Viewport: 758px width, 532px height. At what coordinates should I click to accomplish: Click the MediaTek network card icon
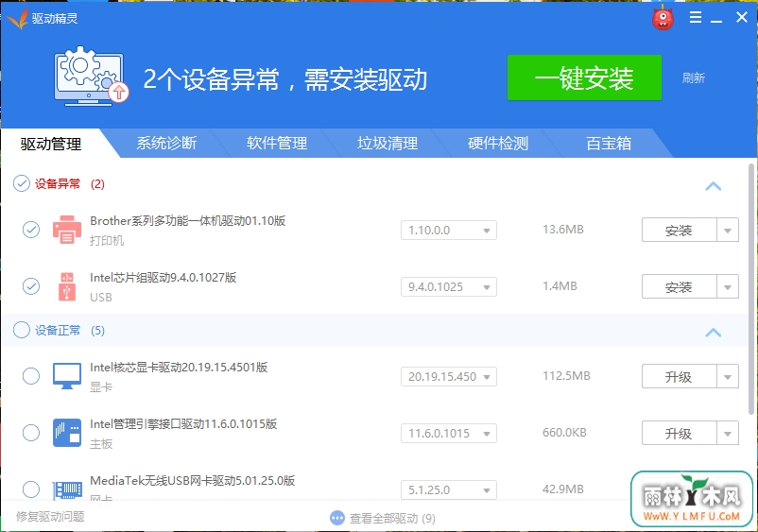[x=67, y=489]
